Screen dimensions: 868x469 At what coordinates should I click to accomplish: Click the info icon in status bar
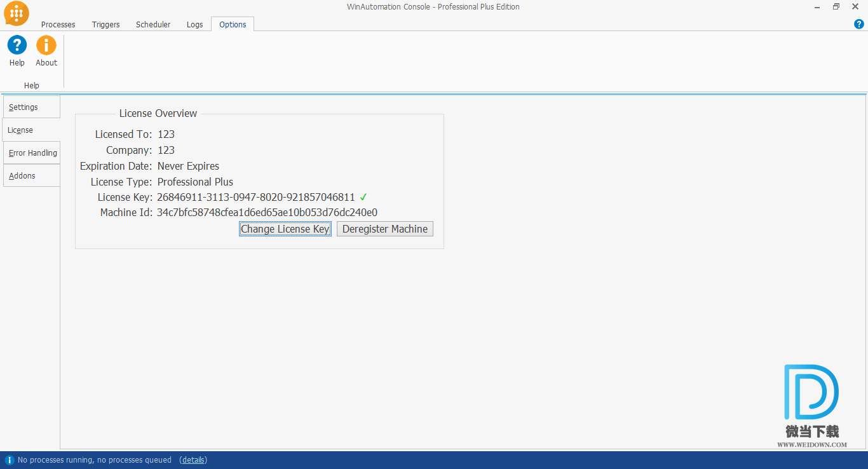tap(10, 460)
